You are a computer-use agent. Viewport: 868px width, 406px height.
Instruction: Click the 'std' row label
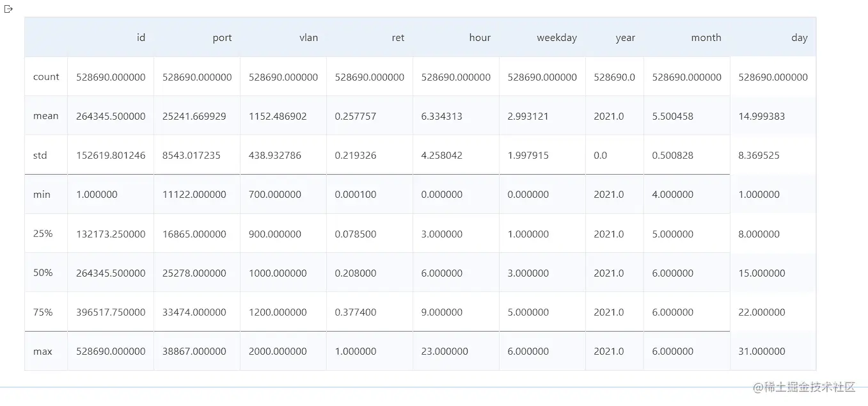[40, 155]
